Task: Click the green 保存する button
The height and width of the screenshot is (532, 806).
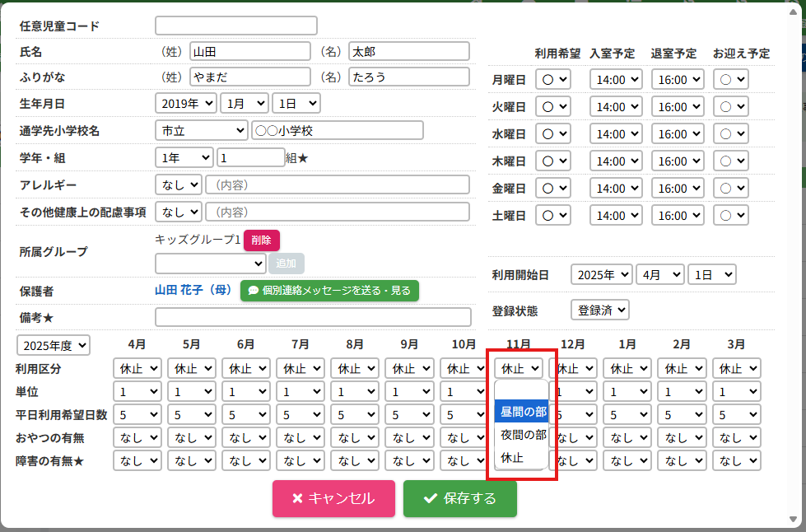Action: coord(459,498)
